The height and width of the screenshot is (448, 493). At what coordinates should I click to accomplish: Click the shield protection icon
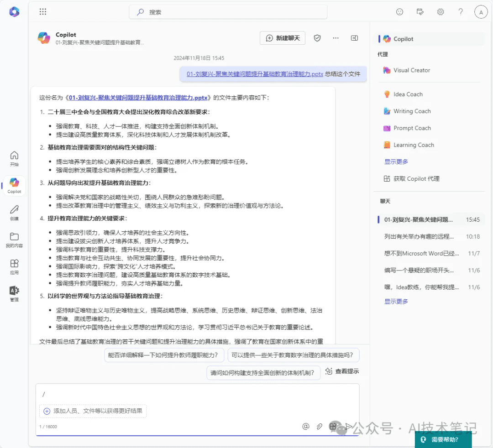[x=317, y=38]
